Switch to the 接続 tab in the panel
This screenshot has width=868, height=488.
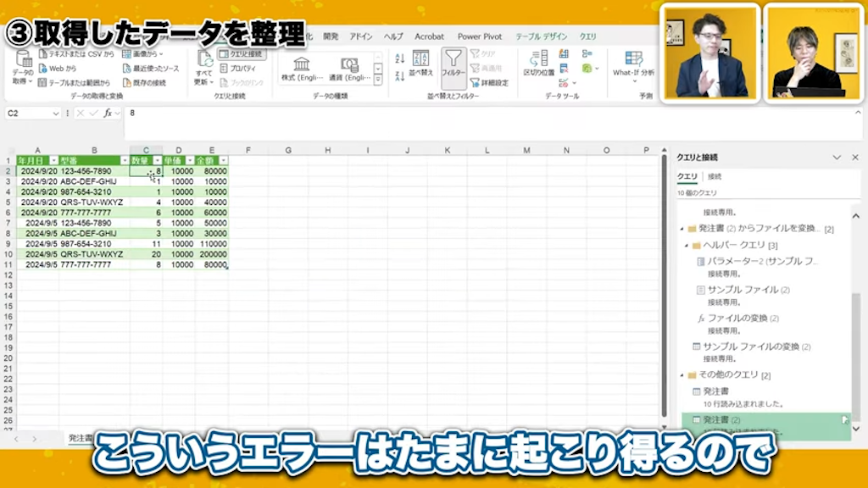coord(717,176)
